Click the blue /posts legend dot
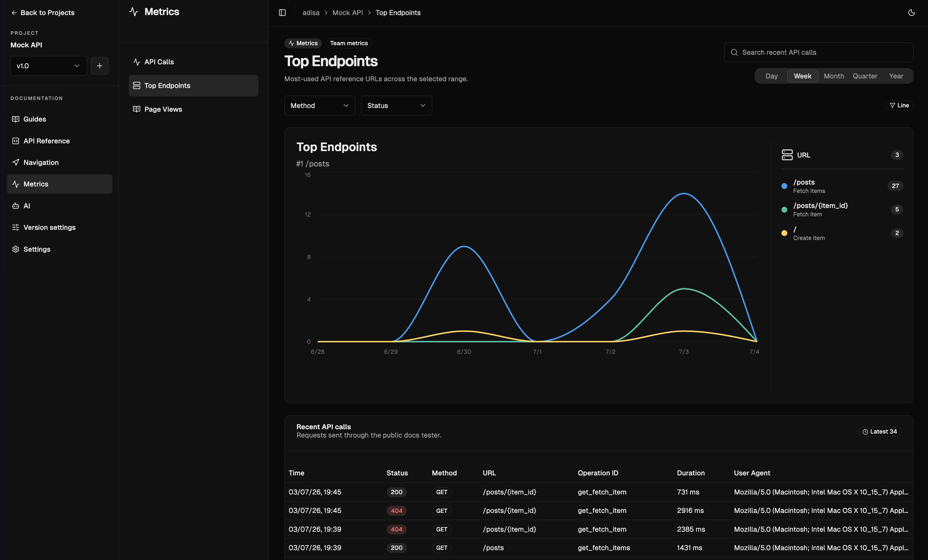 click(784, 186)
